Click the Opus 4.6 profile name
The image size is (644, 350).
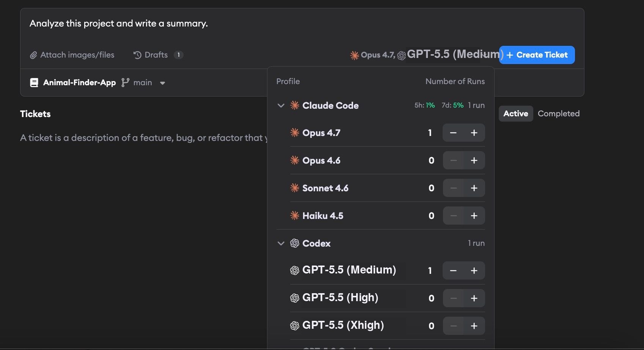tap(321, 161)
